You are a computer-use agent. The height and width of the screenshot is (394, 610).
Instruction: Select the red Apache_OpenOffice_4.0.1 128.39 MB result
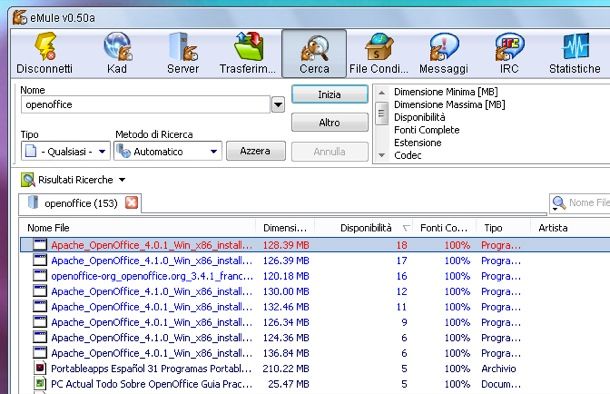click(x=315, y=245)
